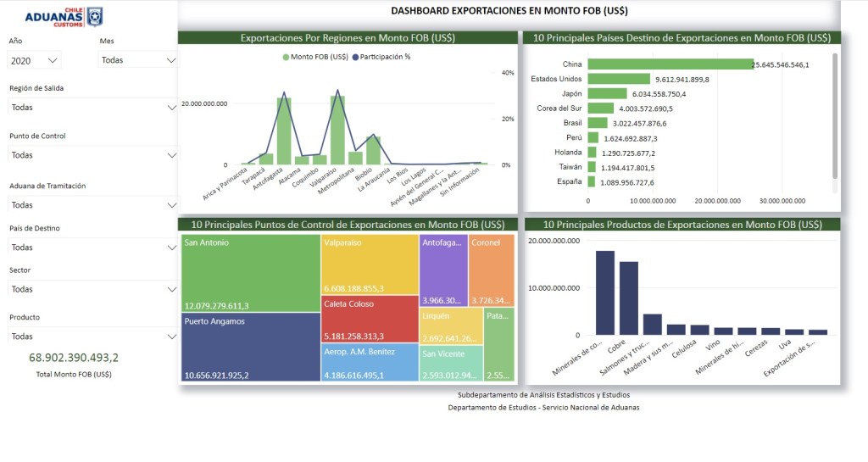This screenshot has height=462, width=868.
Task: Select the Puerto Angamos treemap tile
Action: pyautogui.click(x=250, y=348)
